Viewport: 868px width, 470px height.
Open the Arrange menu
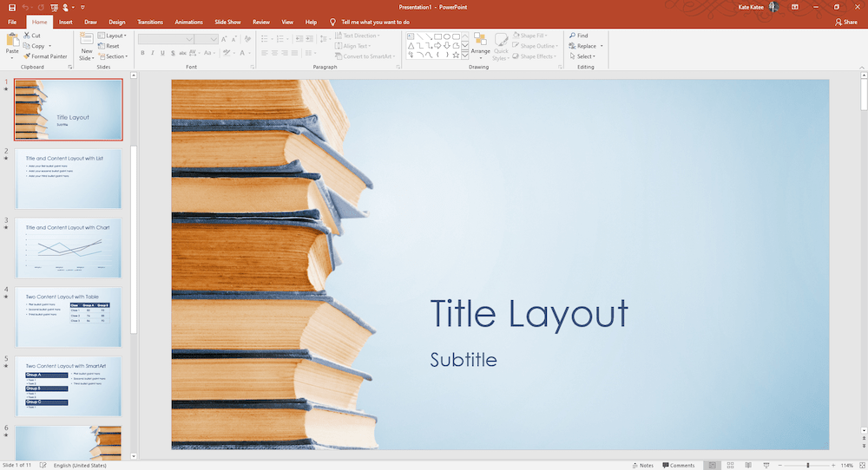click(480, 46)
